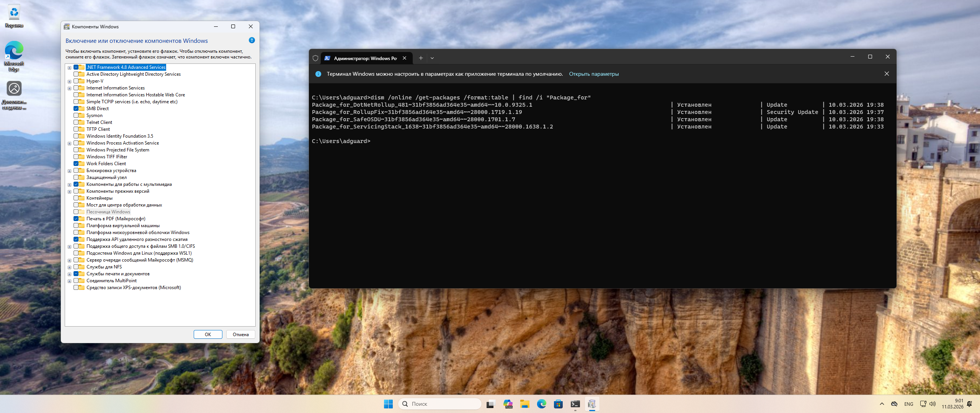Open File Explorer from the taskbar
This screenshot has width=980, height=413.
524,404
